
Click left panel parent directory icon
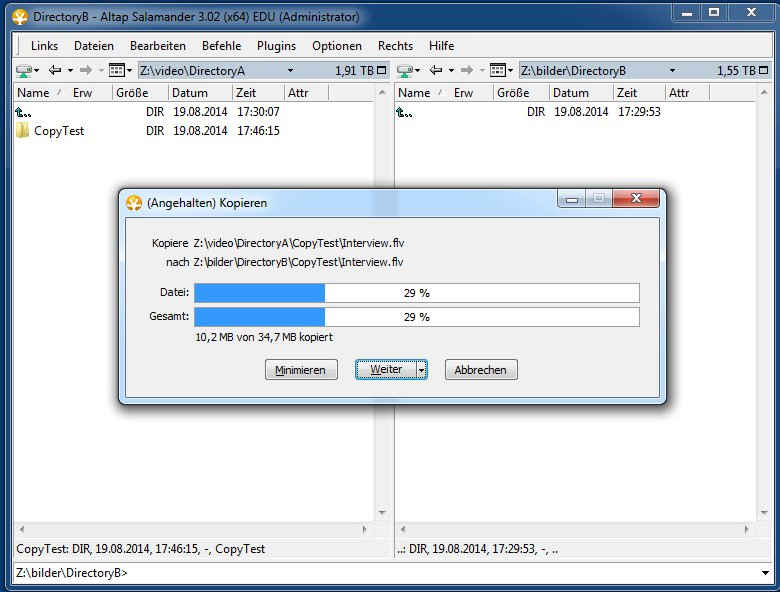point(23,112)
